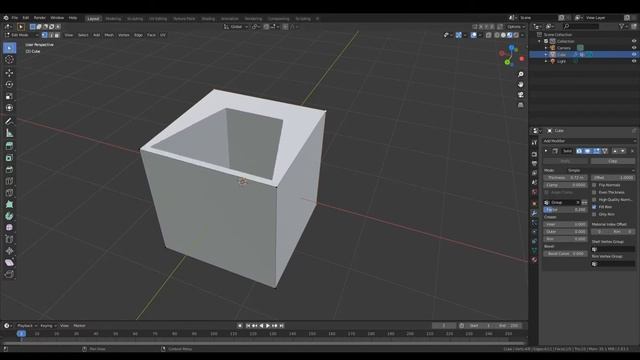Select the 3D Cursor tool
The width and height of the screenshot is (640, 360).
[x=9, y=60]
